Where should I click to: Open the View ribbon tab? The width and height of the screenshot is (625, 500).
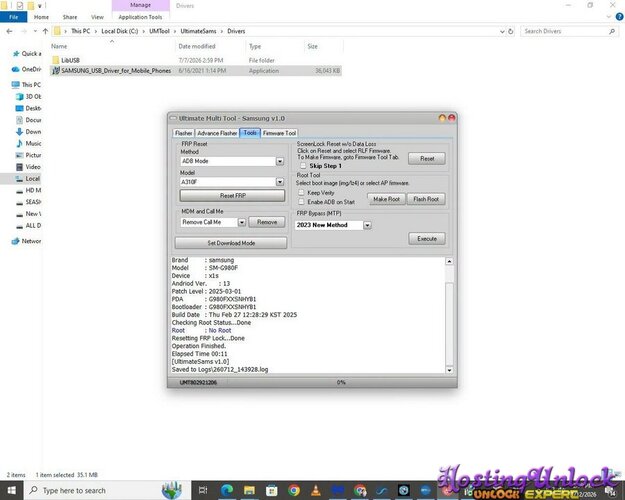pyautogui.click(x=97, y=17)
